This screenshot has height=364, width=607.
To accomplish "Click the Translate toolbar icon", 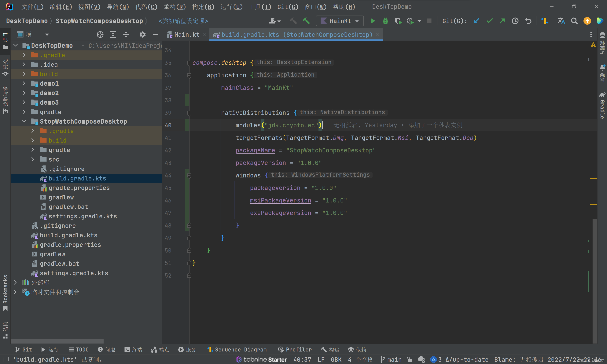I will point(561,21).
